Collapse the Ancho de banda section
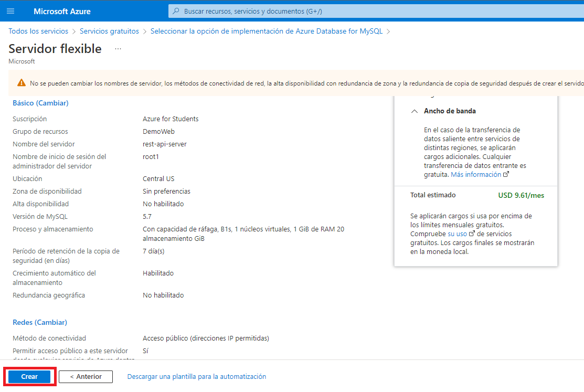Viewport: 584px width, 392px height. pyautogui.click(x=415, y=111)
